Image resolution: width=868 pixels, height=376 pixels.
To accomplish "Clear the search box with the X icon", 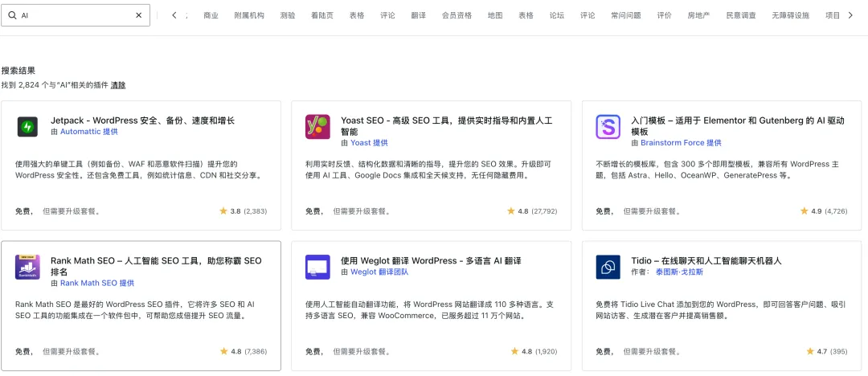I will pyautogui.click(x=138, y=15).
